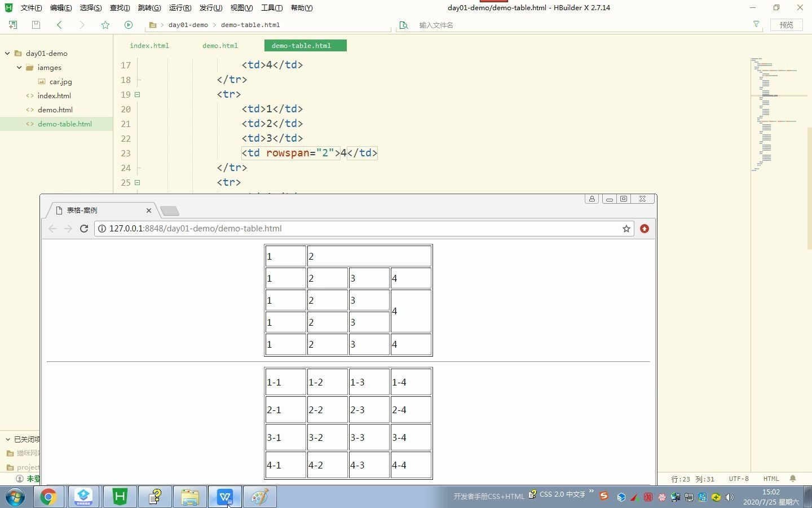Click the volume speaker icon in system tray
The width and height of the screenshot is (812, 508).
[730, 497]
